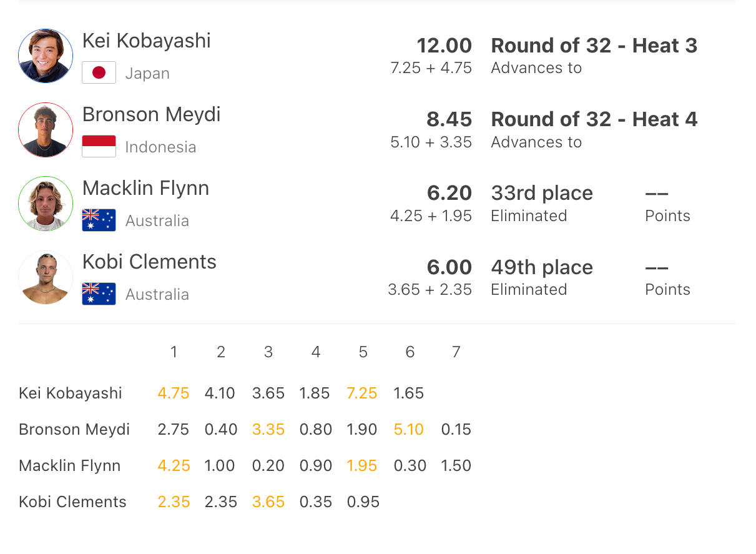This screenshot has height=554, width=756.
Task: Click Kei Kobayashi's profile photo
Action: tap(46, 56)
